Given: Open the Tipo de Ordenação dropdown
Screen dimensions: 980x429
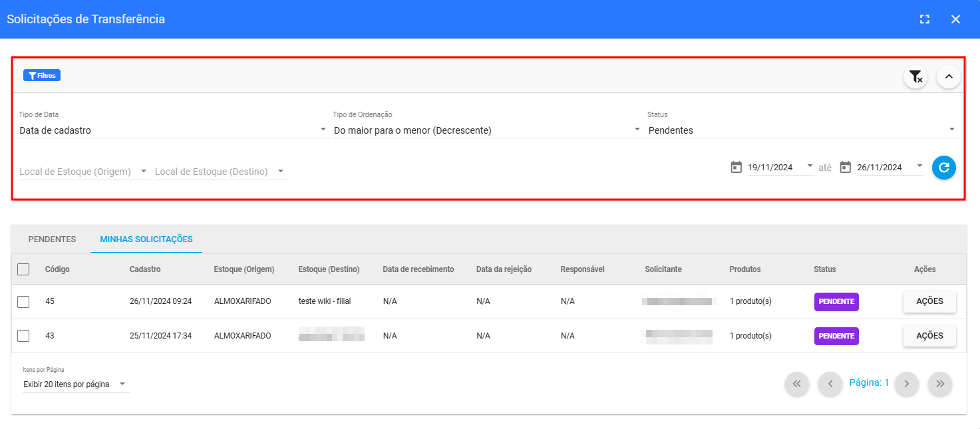Looking at the screenshot, I should point(487,130).
